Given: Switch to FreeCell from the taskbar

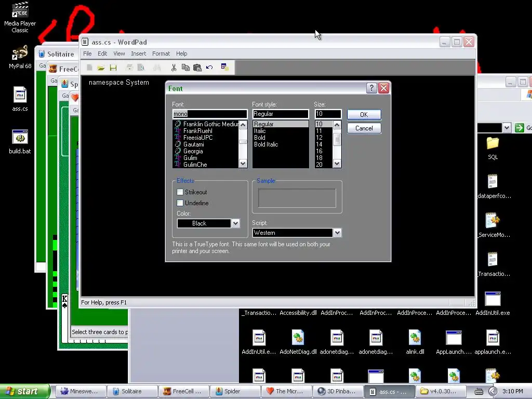Looking at the screenshot, I should coord(184,391).
